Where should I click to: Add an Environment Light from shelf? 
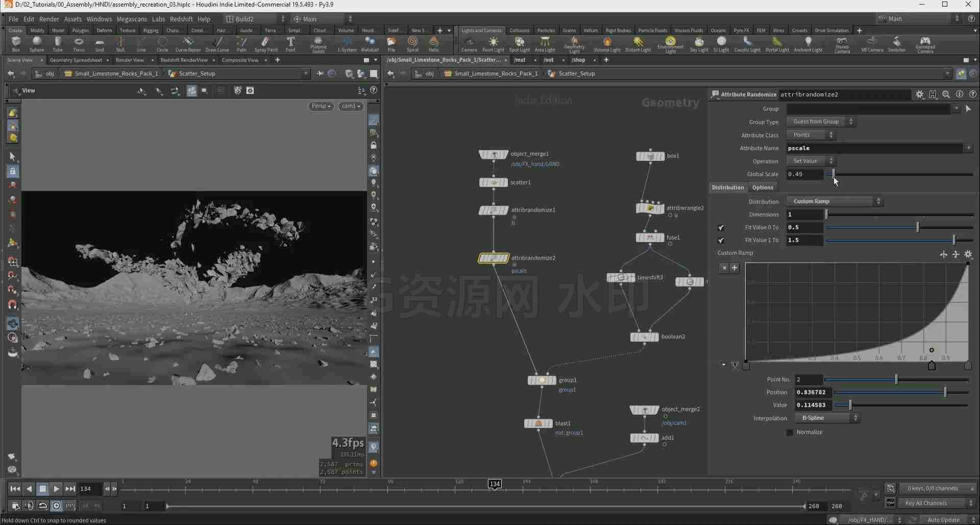point(671,44)
